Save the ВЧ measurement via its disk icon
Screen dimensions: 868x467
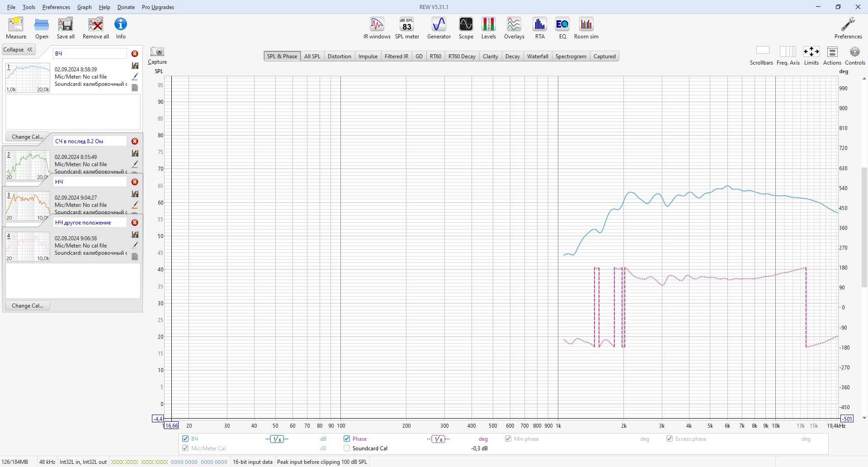click(135, 65)
